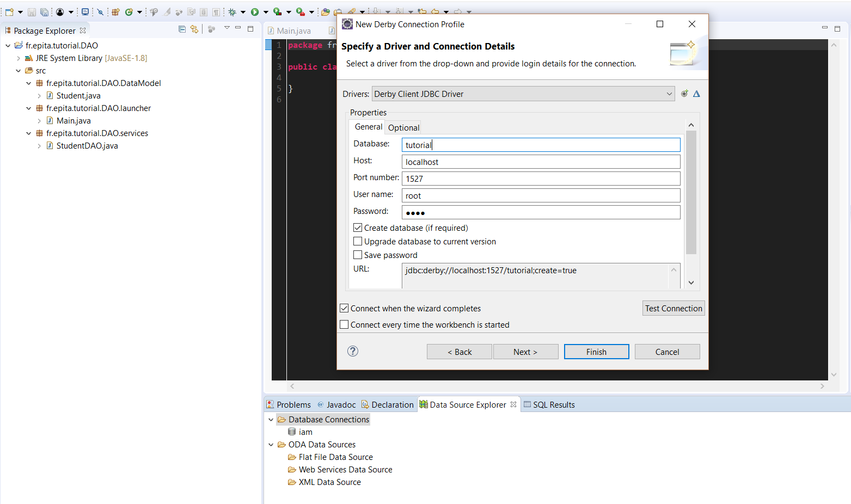Toggle Skip All Breakpoints toolbar icon
The image size is (851, 504).
[100, 12]
